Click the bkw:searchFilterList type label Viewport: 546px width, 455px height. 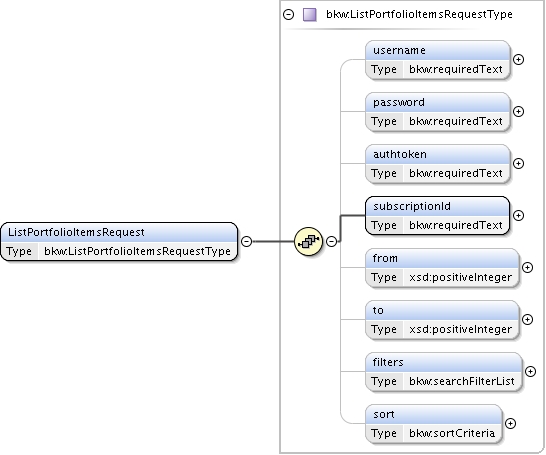462,382
